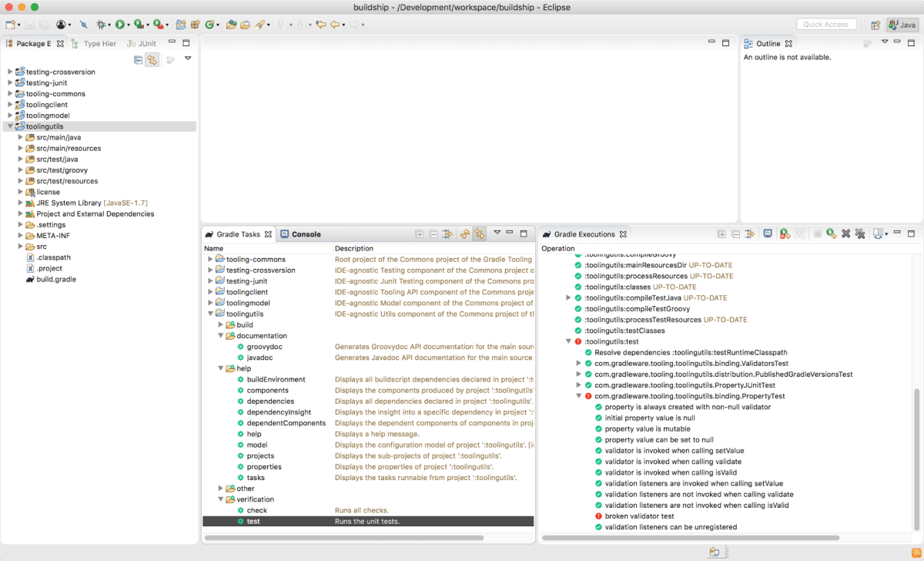The width and height of the screenshot is (924, 561).
Task: Click the Gradle Executions horizontal scrollbar
Action: point(691,538)
